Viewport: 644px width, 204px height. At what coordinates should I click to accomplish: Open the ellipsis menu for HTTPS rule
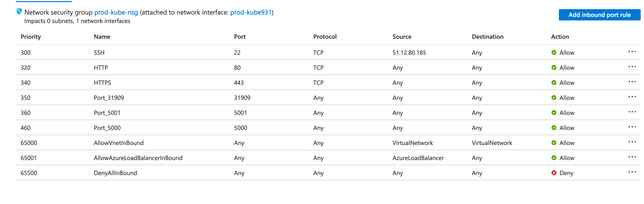(632, 82)
